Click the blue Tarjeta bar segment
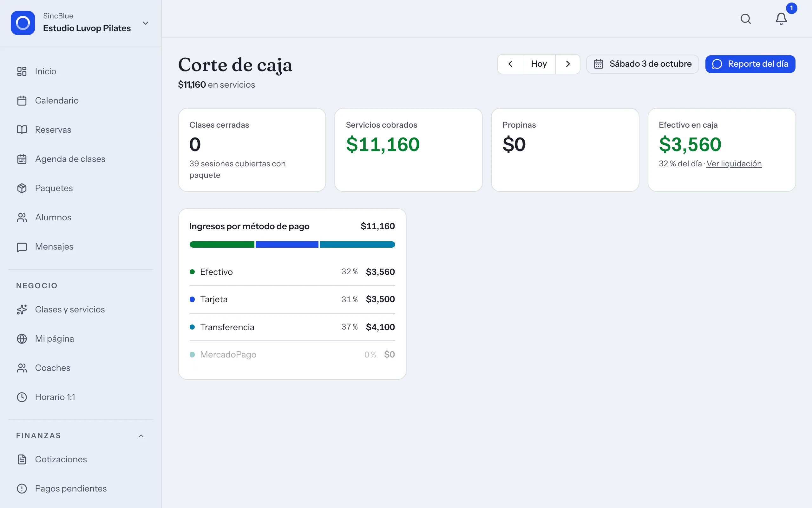The height and width of the screenshot is (508, 812). [287, 244]
